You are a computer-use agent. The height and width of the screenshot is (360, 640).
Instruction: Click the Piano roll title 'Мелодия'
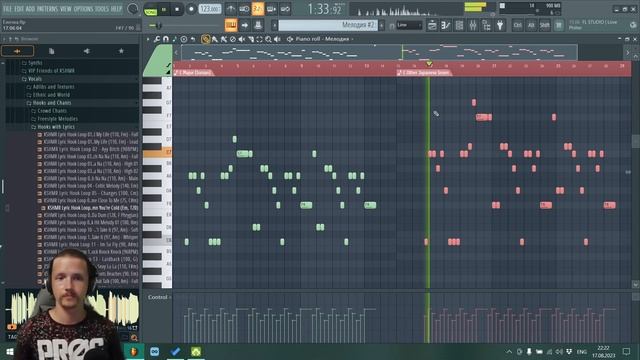coord(336,39)
